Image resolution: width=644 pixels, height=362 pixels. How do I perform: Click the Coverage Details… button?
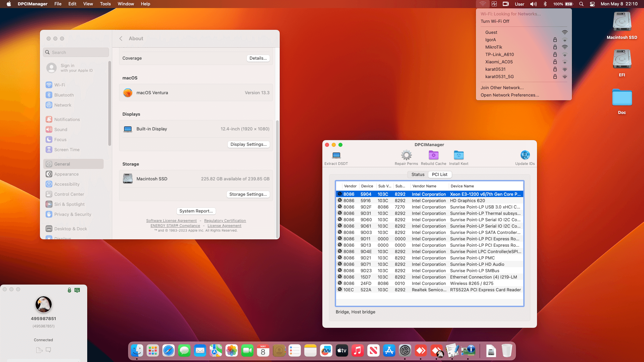pyautogui.click(x=258, y=58)
